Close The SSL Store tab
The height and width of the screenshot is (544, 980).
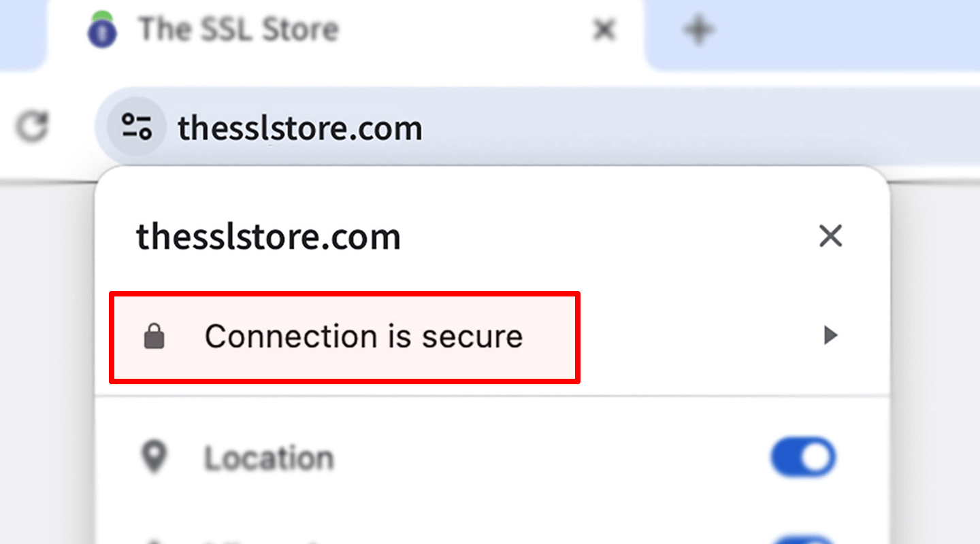click(x=603, y=29)
